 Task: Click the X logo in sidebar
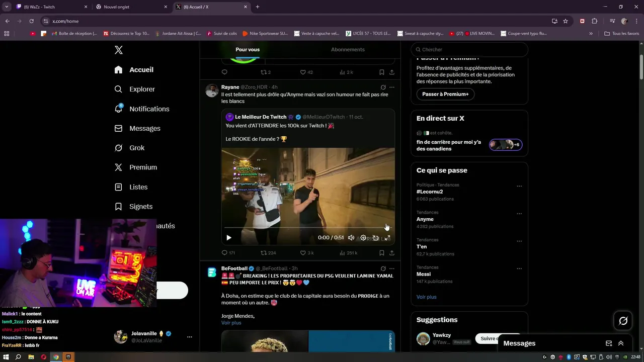119,50
